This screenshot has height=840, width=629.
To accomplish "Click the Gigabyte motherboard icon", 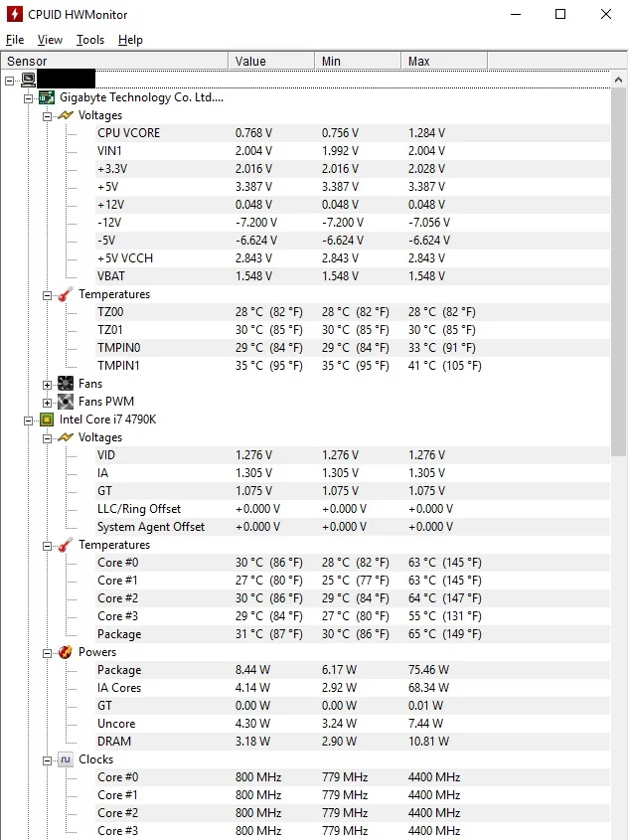I will pyautogui.click(x=47, y=97).
